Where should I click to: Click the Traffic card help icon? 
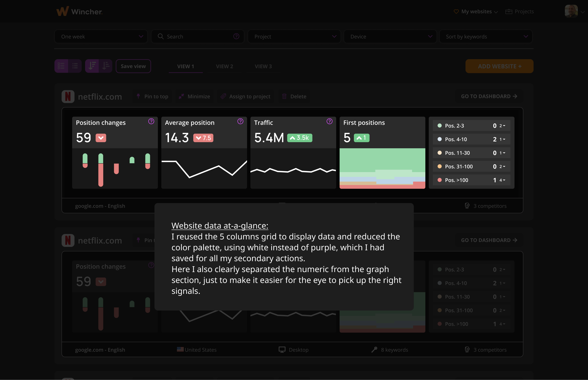pyautogui.click(x=329, y=121)
